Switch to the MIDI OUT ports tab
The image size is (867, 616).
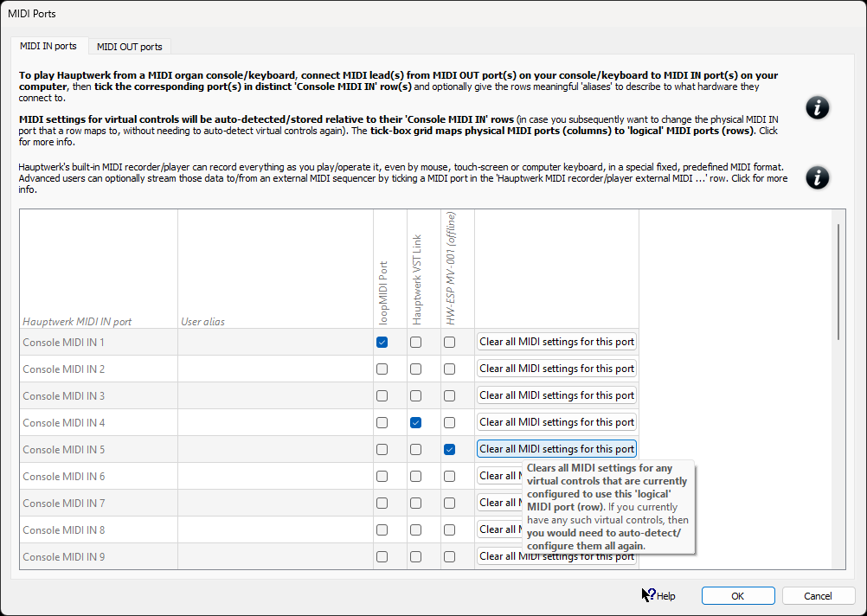129,47
